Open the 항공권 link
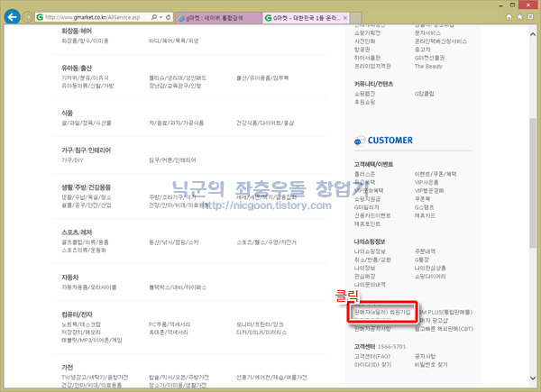541x392 pixels. pyautogui.click(x=362, y=50)
